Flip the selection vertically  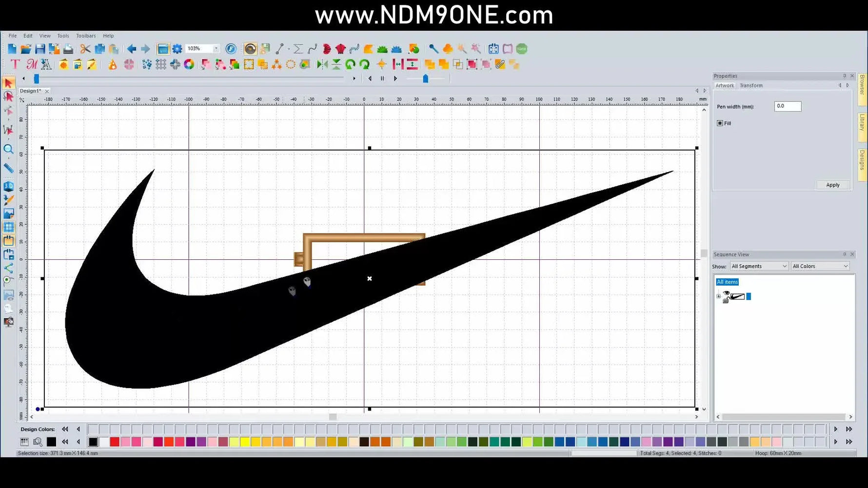pyautogui.click(x=336, y=64)
